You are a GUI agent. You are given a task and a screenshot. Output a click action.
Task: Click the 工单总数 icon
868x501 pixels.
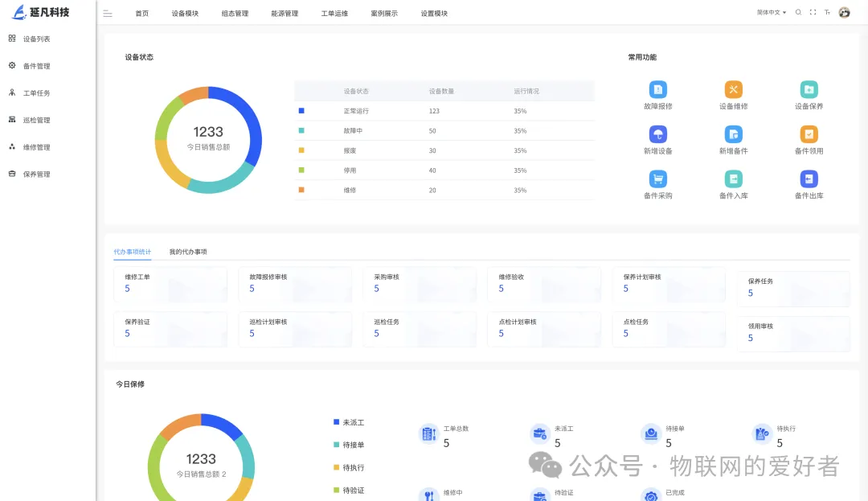point(429,434)
